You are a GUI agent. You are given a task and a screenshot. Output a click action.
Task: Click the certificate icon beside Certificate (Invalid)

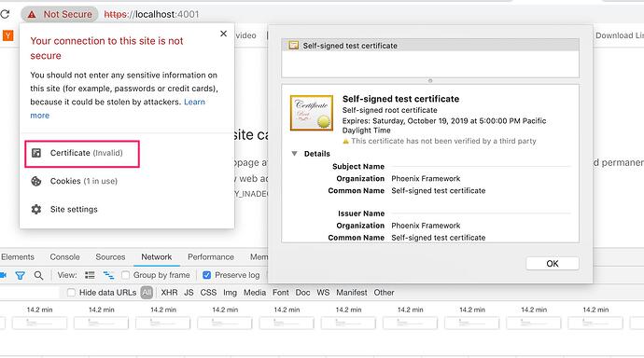36,153
